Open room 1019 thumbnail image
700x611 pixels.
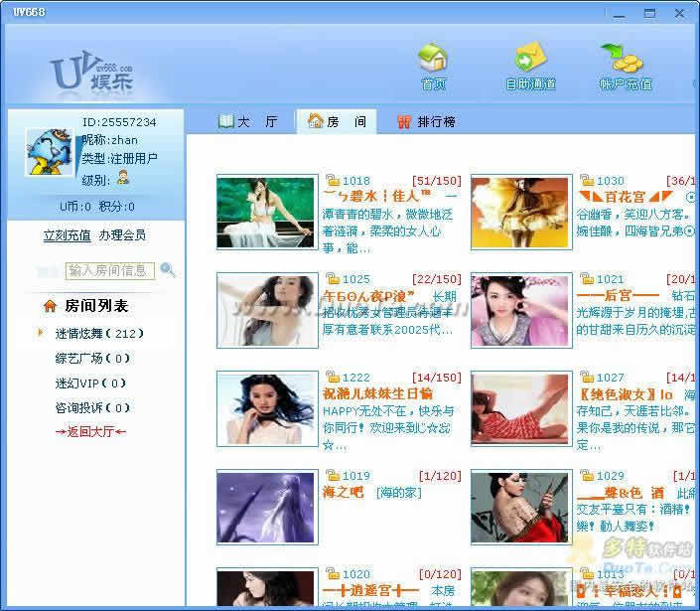pyautogui.click(x=267, y=507)
